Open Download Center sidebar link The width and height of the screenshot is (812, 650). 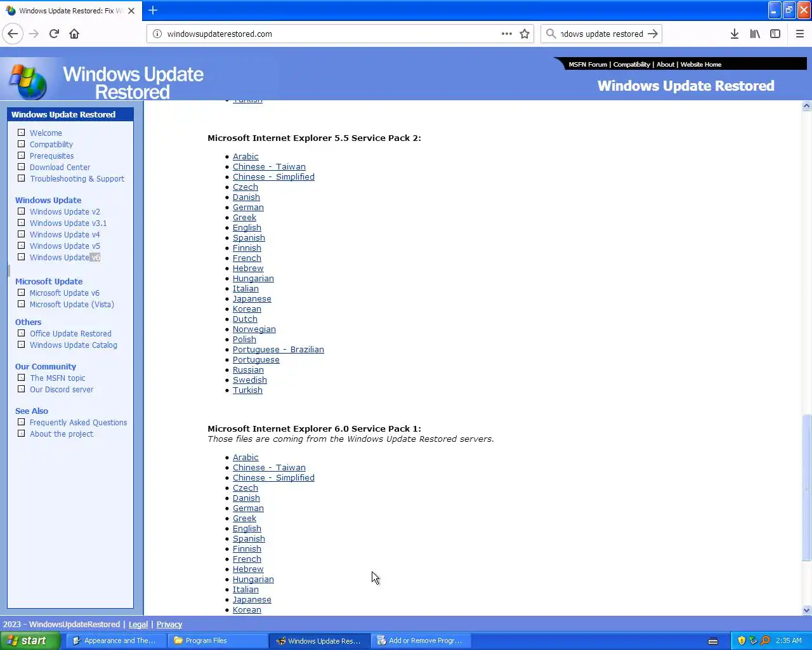click(60, 167)
